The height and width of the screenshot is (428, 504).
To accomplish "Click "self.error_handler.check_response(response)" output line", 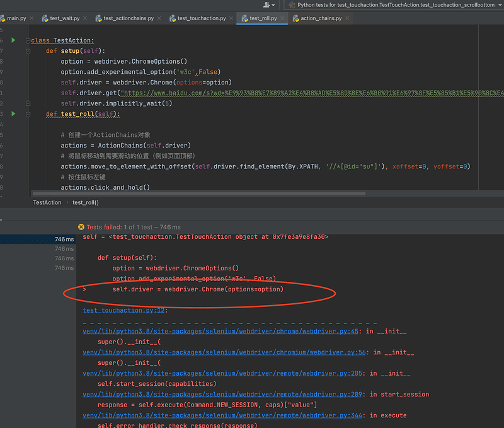I will click(178, 425).
